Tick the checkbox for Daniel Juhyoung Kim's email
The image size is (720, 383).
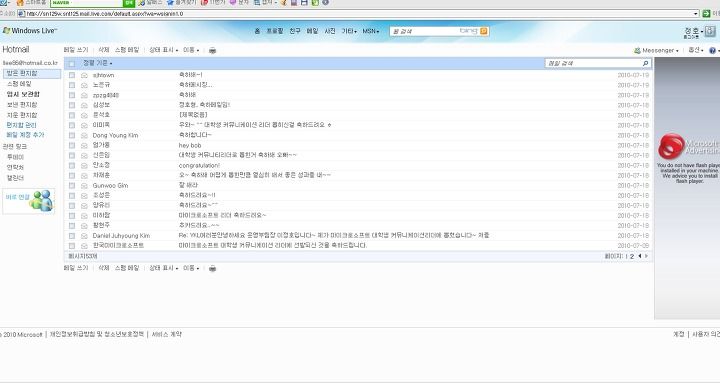pyautogui.click(x=72, y=236)
